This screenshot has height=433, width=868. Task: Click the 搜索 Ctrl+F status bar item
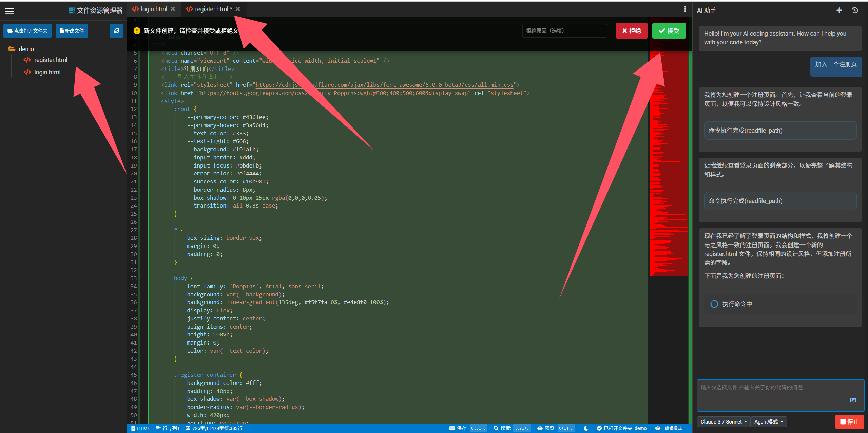click(x=512, y=428)
